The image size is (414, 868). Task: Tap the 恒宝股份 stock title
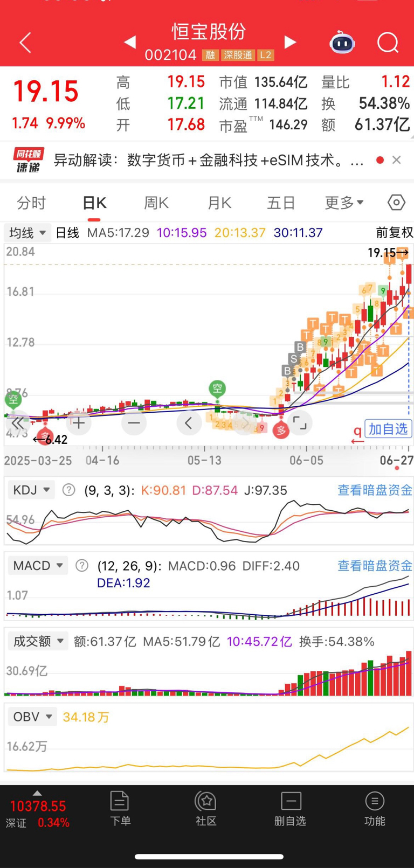[209, 31]
